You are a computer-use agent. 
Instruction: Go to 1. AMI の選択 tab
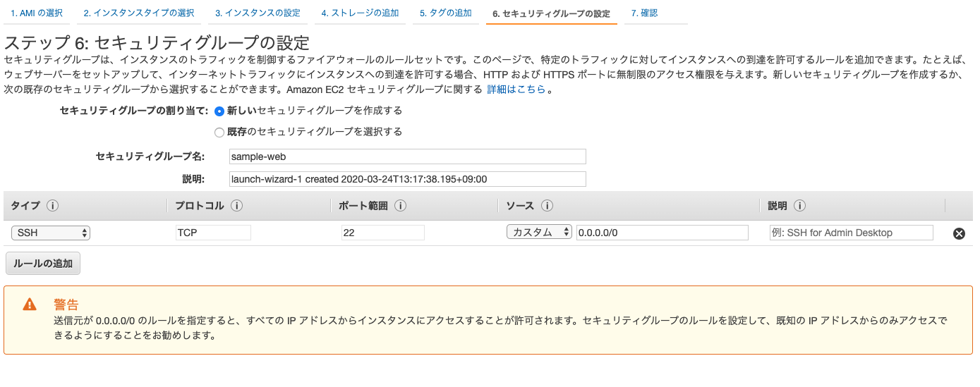tap(37, 13)
